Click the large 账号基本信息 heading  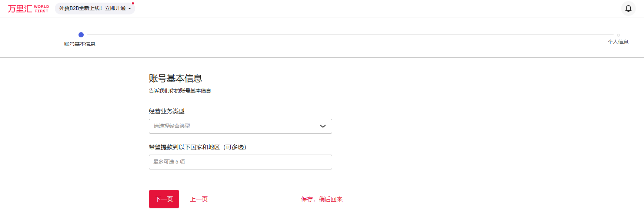[x=176, y=78]
